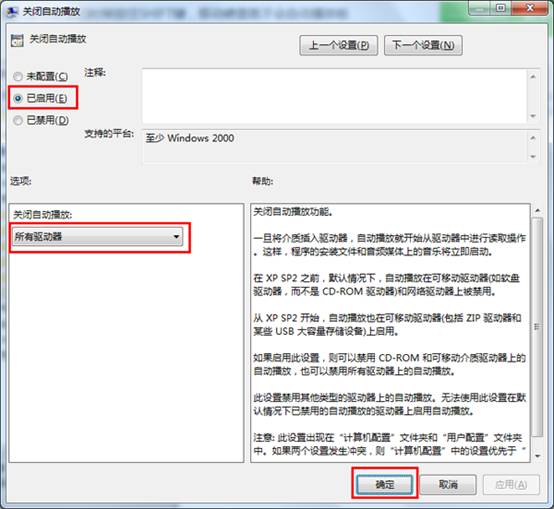The width and height of the screenshot is (554, 509).
Task: Go to 上一个设置(P) previous setting
Action: point(338,45)
